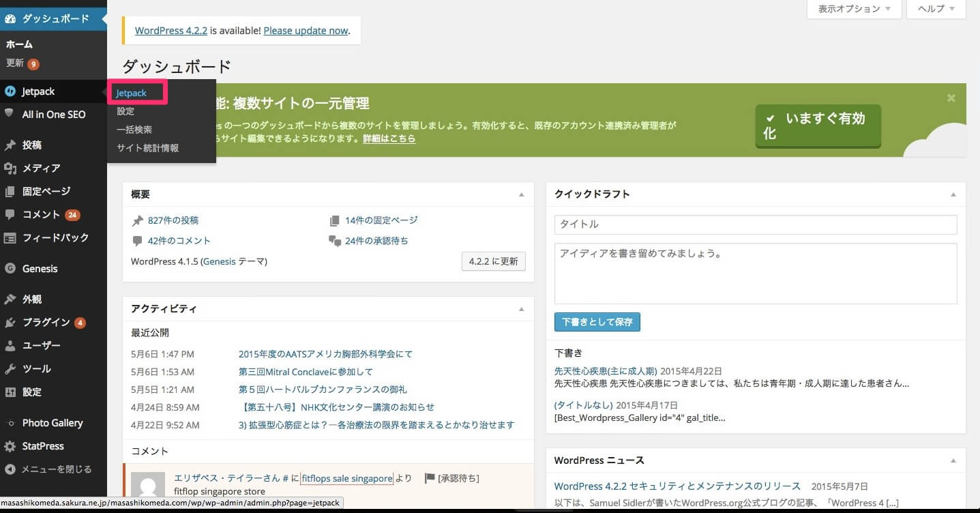Click the pin icon next to 827件の投稿
Viewport: 980px width, 513px height.
(x=138, y=220)
